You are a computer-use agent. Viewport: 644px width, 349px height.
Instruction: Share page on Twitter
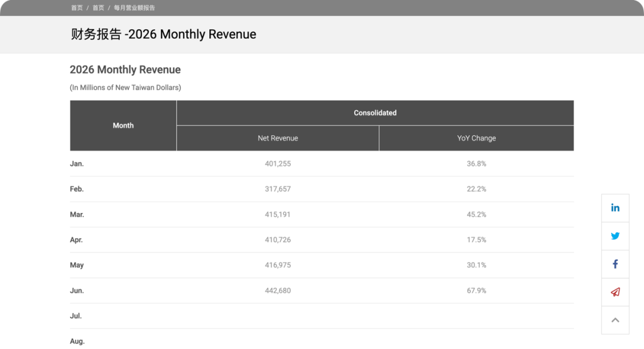[x=615, y=236]
